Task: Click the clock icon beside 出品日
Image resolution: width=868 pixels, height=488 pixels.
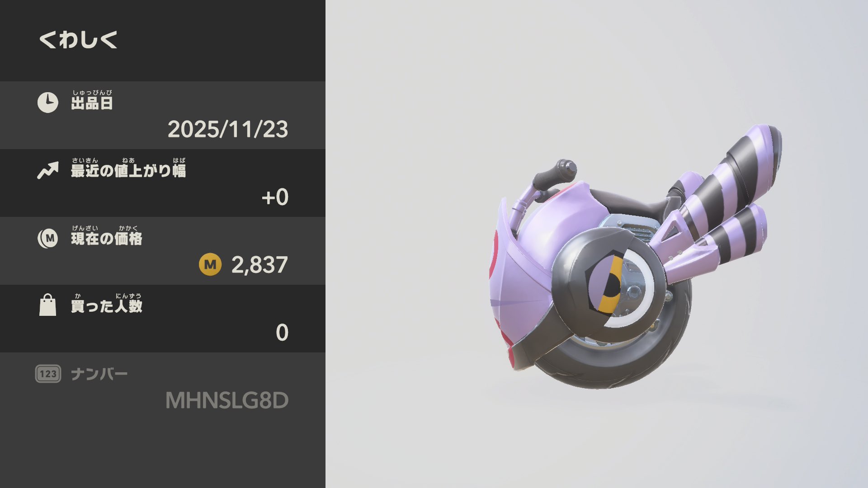Action: click(x=47, y=103)
